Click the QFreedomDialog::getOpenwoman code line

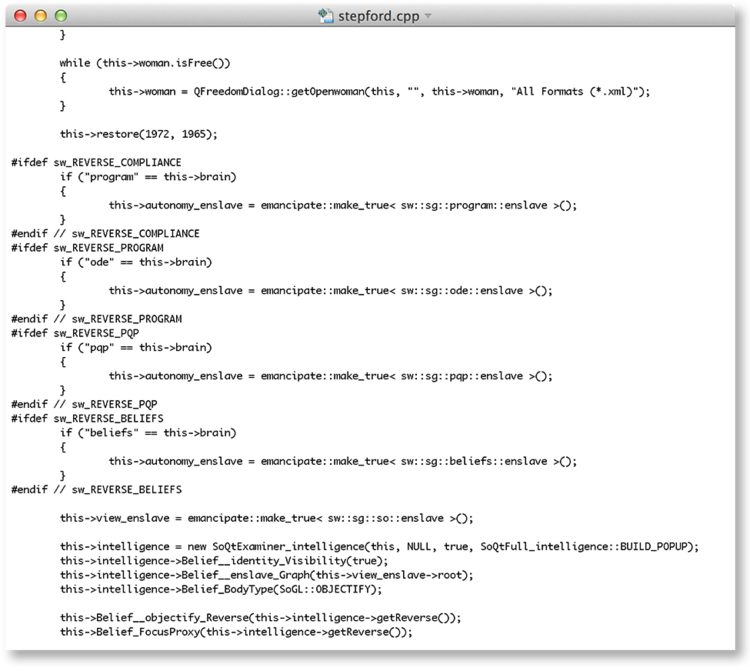(x=380, y=91)
